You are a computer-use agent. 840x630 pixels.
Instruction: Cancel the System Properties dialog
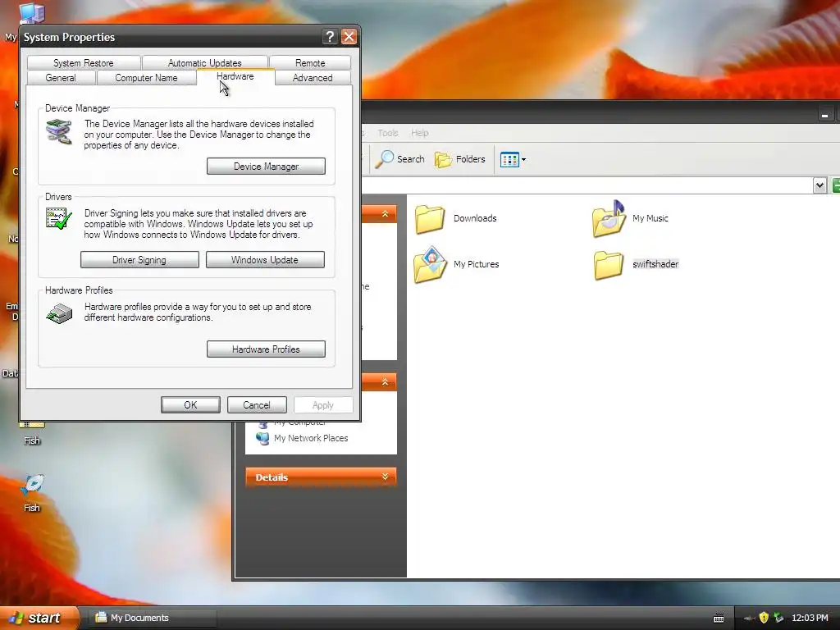point(257,405)
